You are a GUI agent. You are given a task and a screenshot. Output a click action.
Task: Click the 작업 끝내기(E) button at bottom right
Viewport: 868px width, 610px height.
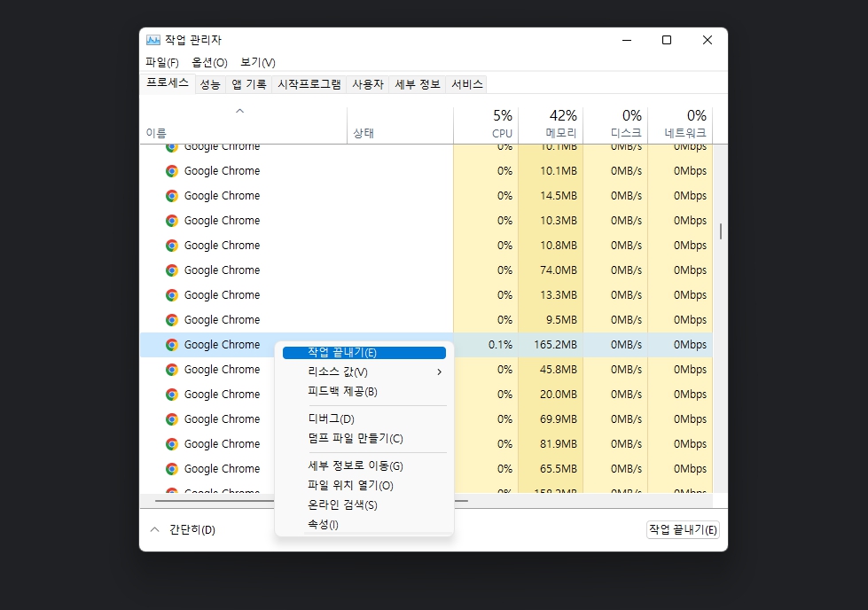point(682,529)
